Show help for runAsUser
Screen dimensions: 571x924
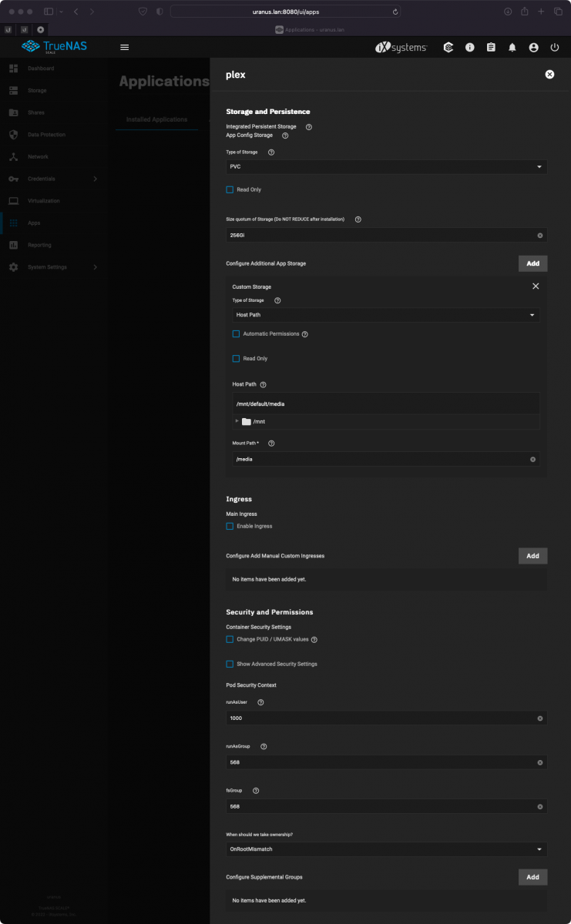click(260, 702)
